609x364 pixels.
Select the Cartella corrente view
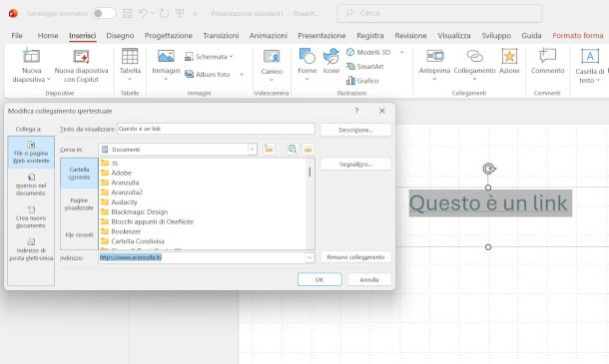tap(79, 174)
